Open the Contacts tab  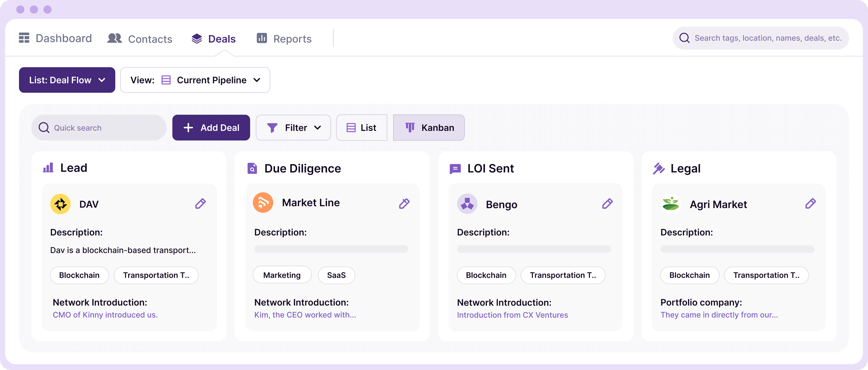tap(140, 39)
